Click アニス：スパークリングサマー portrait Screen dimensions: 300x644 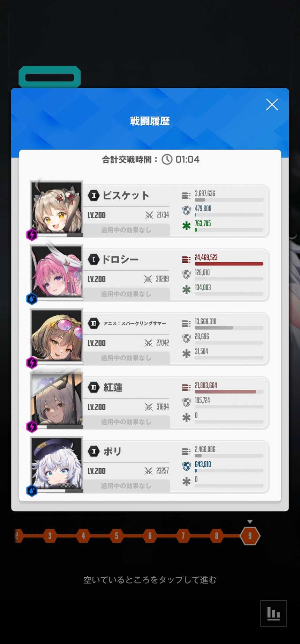[57, 335]
